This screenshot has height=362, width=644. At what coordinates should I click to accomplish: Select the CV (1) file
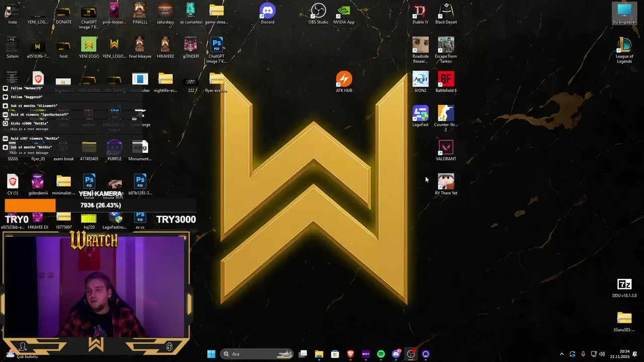13,185
